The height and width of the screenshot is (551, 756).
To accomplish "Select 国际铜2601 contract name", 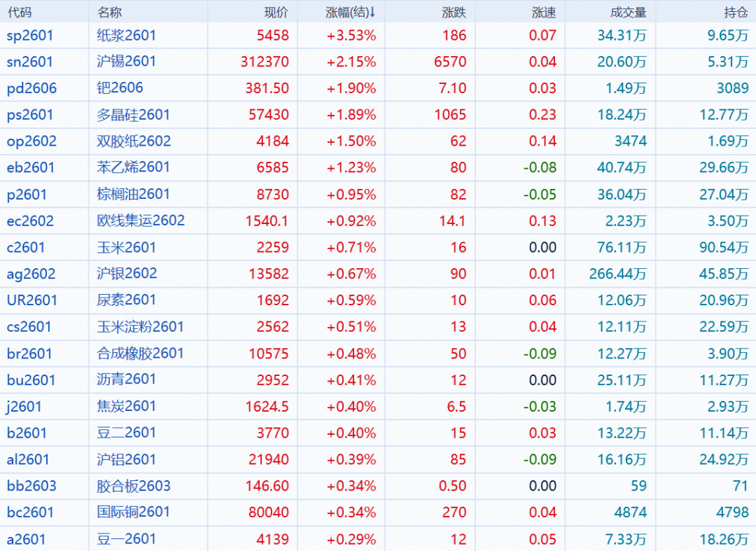I will click(x=133, y=512).
